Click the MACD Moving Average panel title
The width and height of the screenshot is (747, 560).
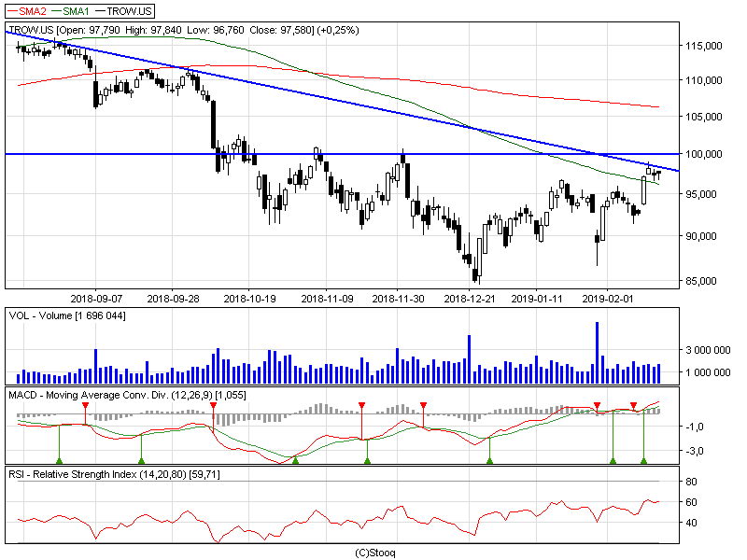tap(127, 395)
